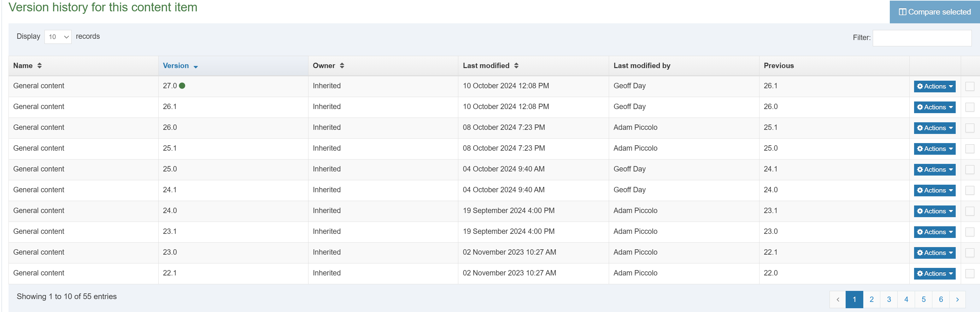Click green live indicator on version 27.0
The image size is (980, 312).
pos(182,86)
